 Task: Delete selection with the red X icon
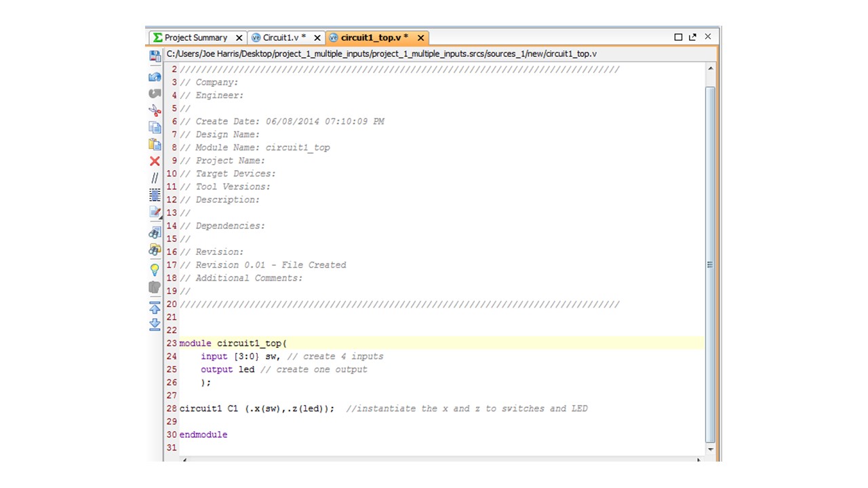coord(155,161)
